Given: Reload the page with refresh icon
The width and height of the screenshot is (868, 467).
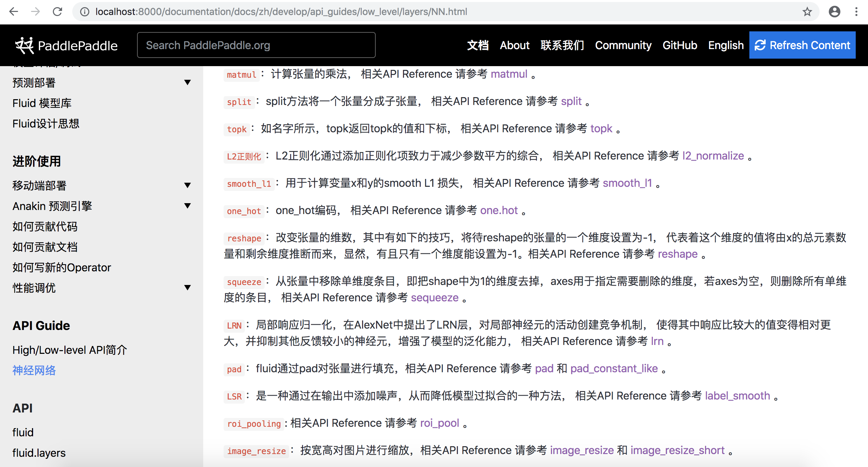Looking at the screenshot, I should (57, 12).
